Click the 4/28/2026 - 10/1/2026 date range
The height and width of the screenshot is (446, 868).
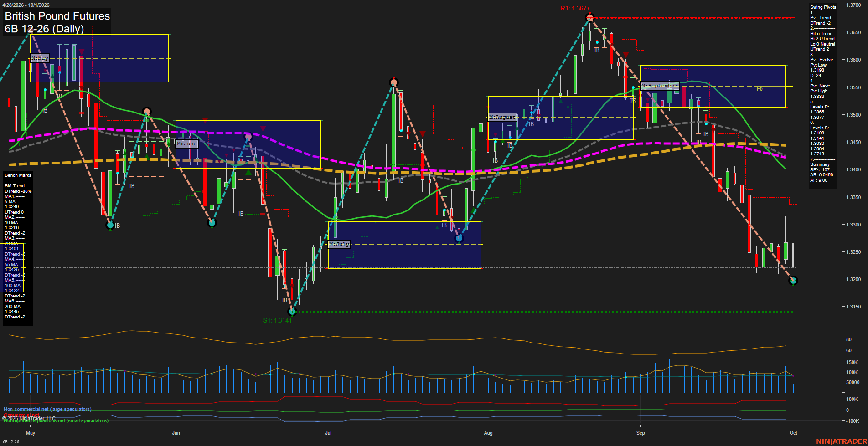click(26, 5)
